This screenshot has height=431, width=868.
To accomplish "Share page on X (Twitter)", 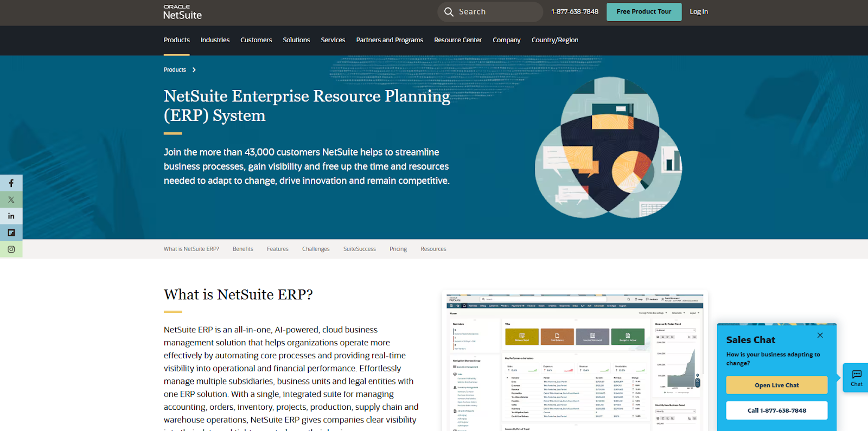I will pyautogui.click(x=11, y=200).
